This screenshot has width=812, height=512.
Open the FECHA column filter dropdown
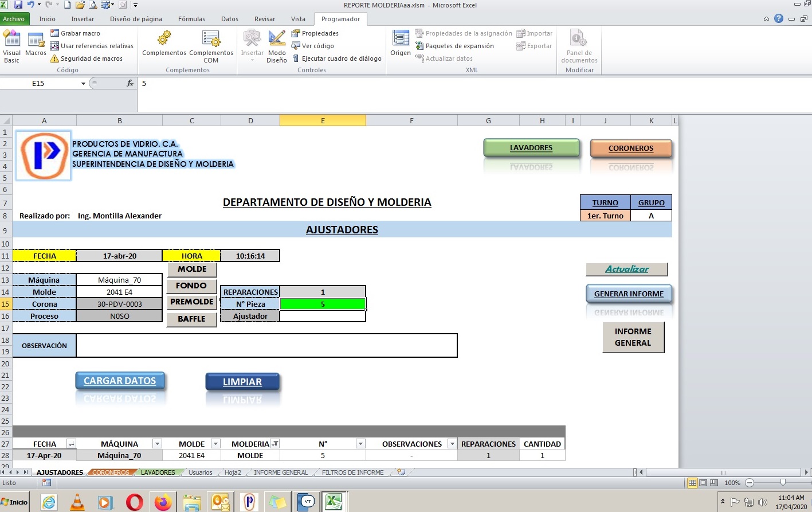point(71,444)
